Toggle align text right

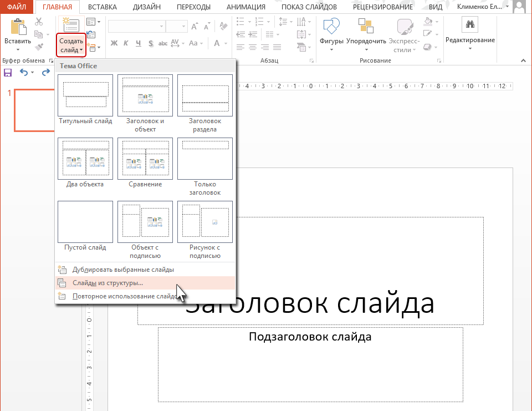tap(265, 47)
